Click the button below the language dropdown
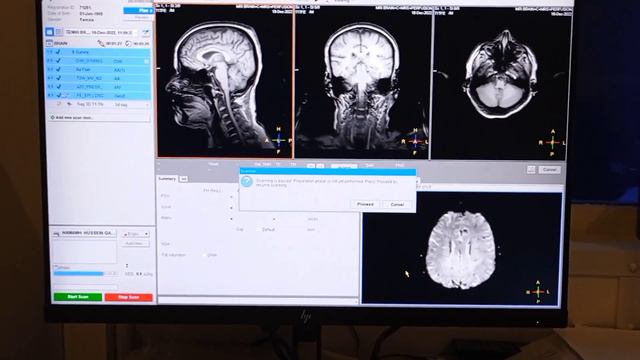The image size is (640, 360). (x=135, y=244)
